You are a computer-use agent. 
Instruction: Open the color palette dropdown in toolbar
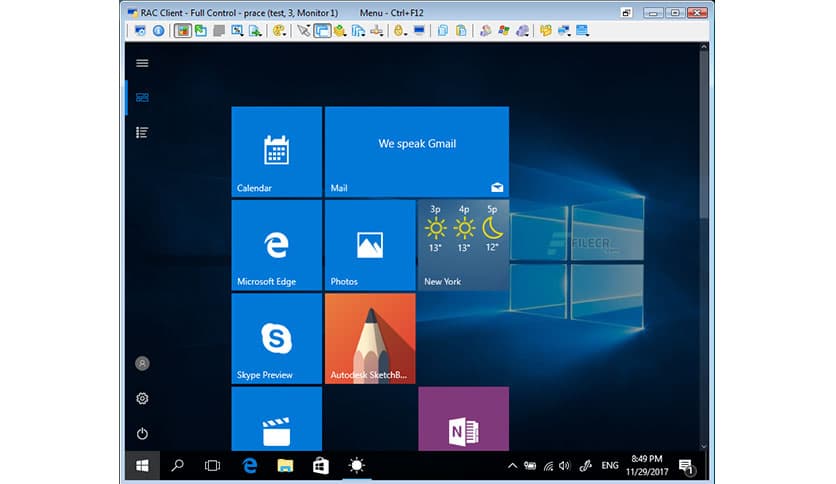point(279,31)
